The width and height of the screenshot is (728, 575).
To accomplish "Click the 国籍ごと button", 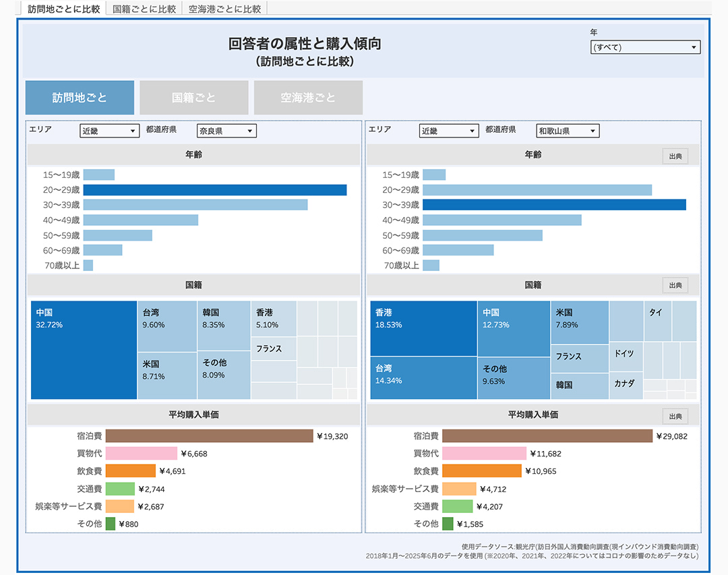I will 194,98.
